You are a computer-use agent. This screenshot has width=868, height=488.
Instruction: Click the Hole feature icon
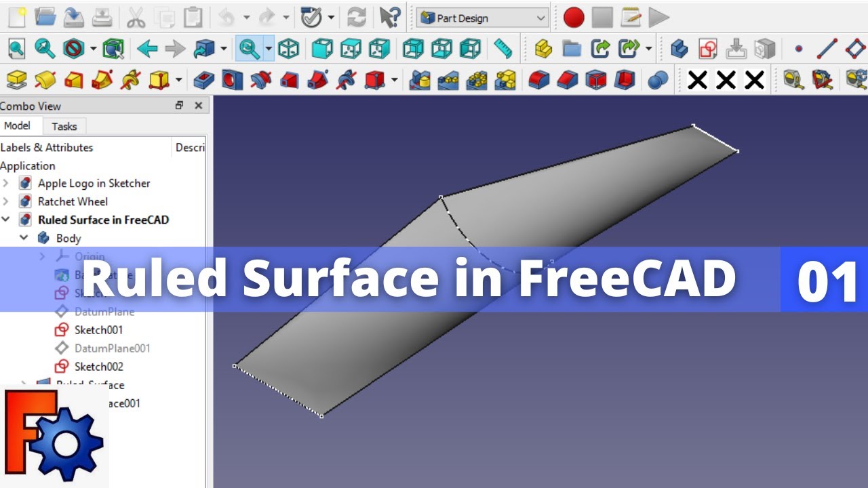[233, 80]
